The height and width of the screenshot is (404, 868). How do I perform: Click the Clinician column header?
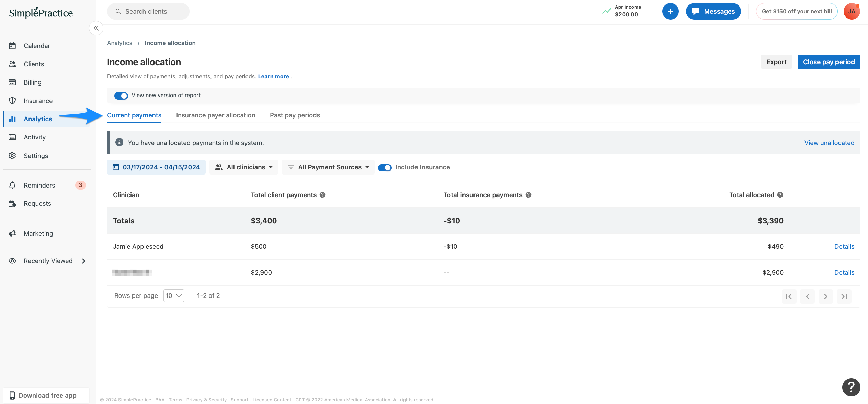pos(126,195)
